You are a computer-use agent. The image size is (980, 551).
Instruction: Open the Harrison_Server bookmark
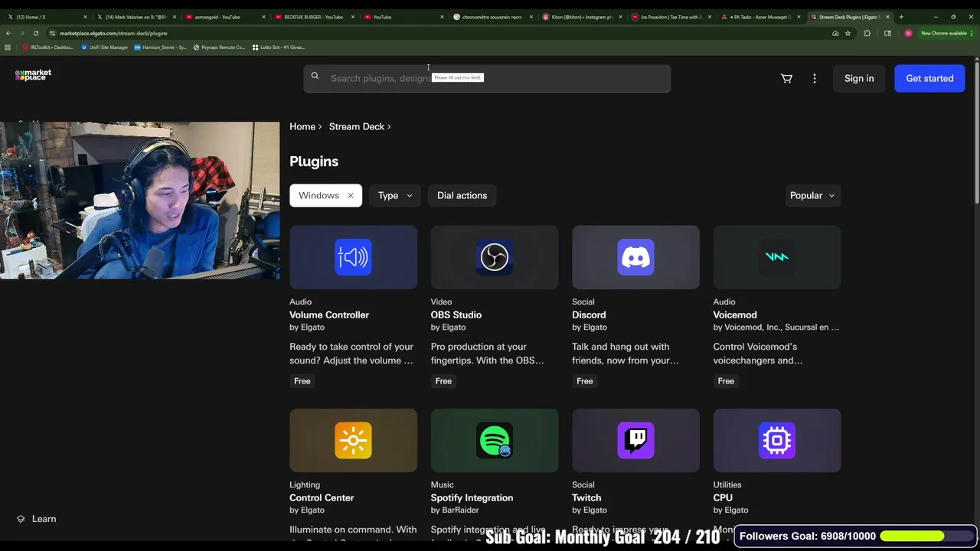pos(160,47)
